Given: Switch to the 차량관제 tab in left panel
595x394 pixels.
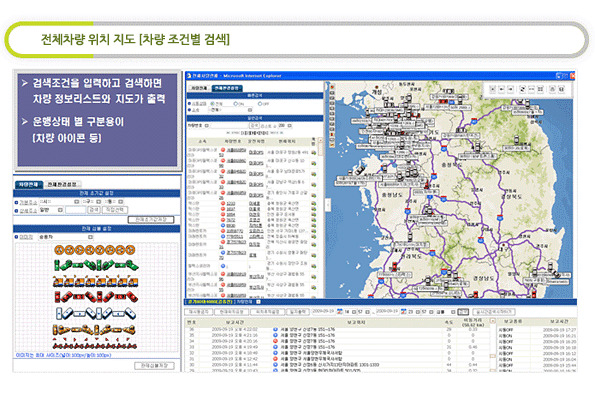Looking at the screenshot, I should click(29, 184).
